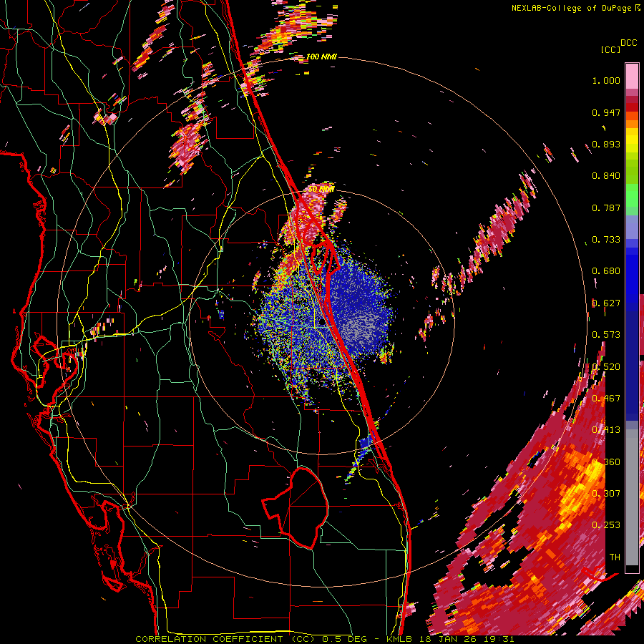Select the 0.947 scale value
Screen dimensions: 644x644
pyautogui.click(x=606, y=112)
